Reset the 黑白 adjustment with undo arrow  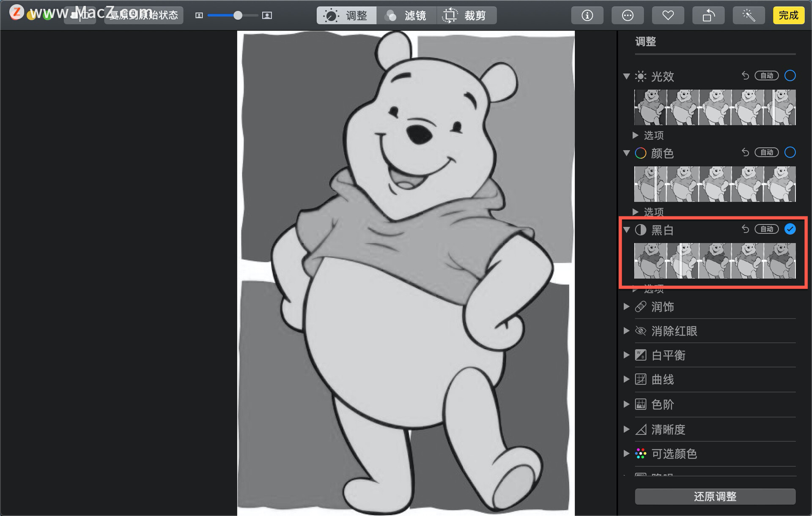coord(745,229)
